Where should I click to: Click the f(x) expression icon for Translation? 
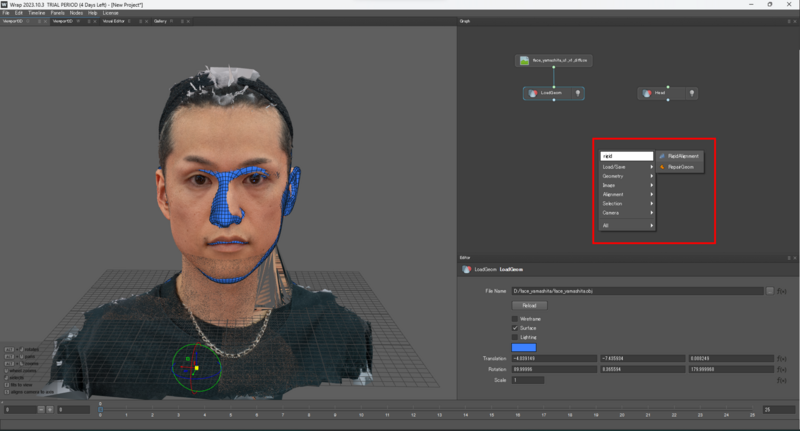pyautogui.click(x=782, y=359)
